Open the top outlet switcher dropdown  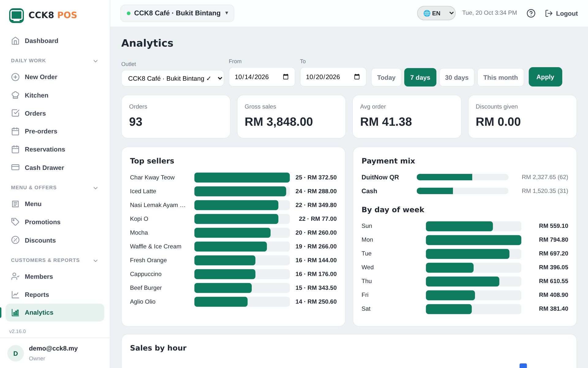coord(177,13)
